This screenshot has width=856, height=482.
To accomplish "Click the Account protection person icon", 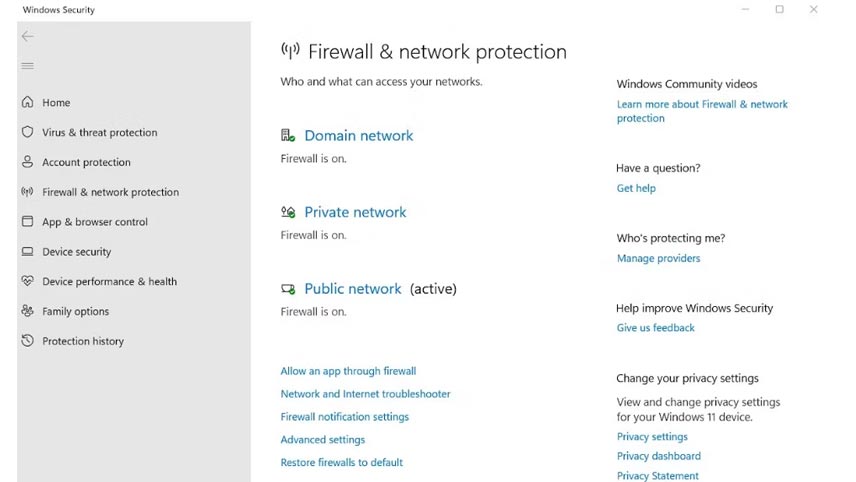I will pyautogui.click(x=27, y=162).
